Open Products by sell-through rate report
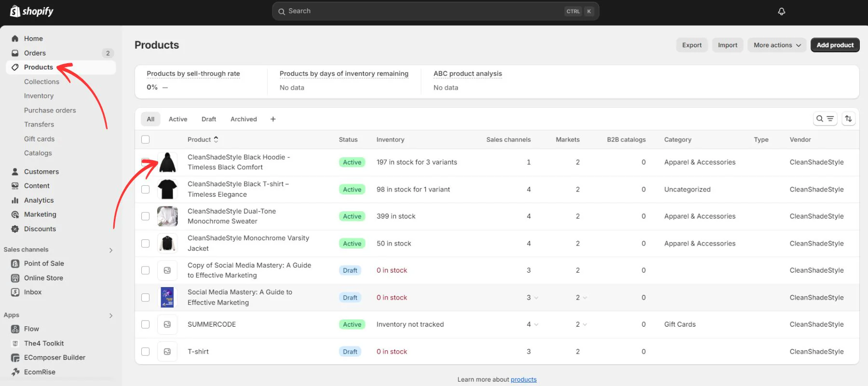This screenshot has height=386, width=868. 193,74
